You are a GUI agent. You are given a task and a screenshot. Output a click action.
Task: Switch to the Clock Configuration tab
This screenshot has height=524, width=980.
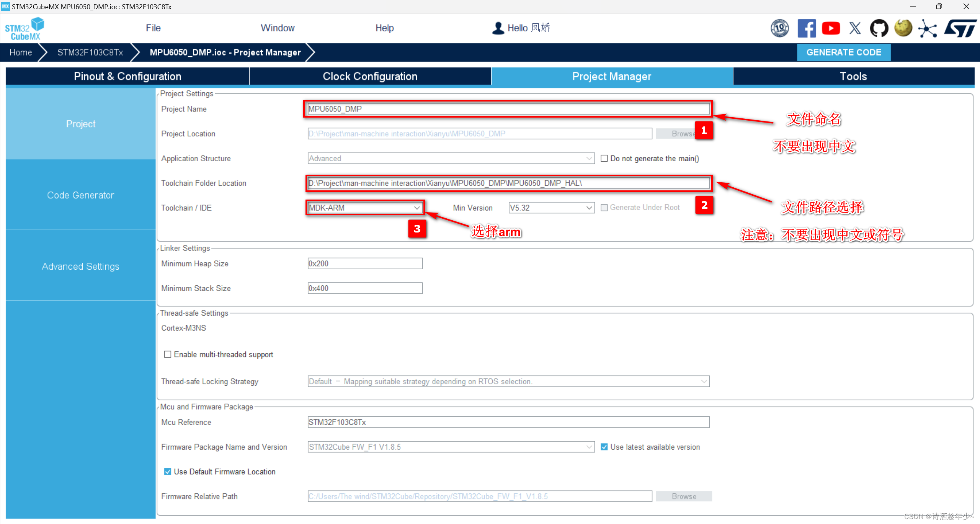(370, 76)
